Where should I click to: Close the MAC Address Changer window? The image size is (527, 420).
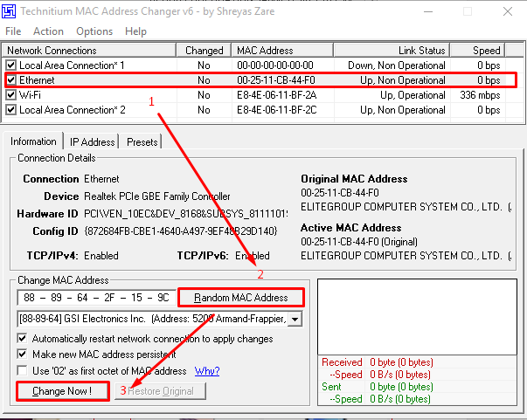tap(508, 11)
